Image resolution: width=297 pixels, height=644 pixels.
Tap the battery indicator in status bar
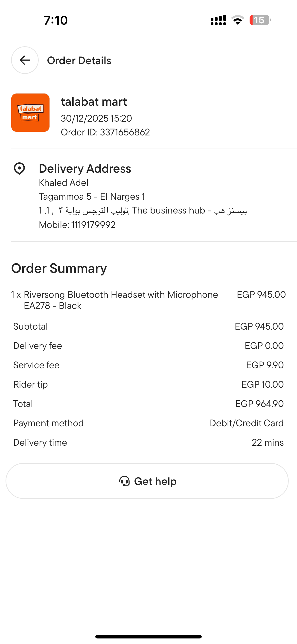260,20
